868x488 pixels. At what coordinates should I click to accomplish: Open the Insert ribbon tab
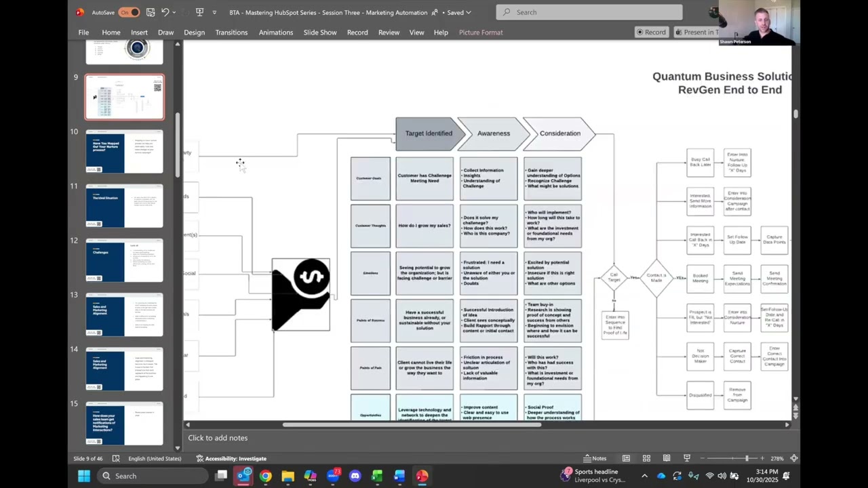[x=139, y=32]
